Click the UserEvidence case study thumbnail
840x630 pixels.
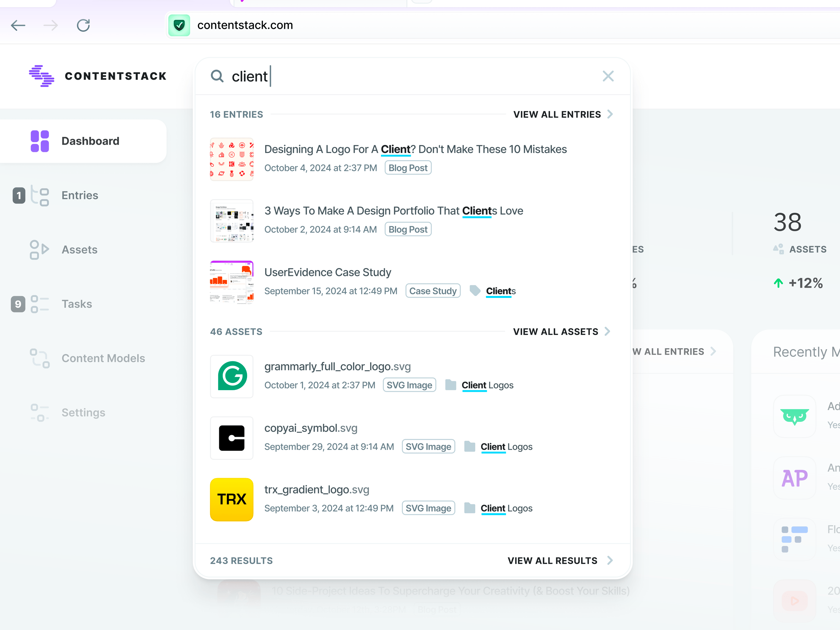(232, 282)
